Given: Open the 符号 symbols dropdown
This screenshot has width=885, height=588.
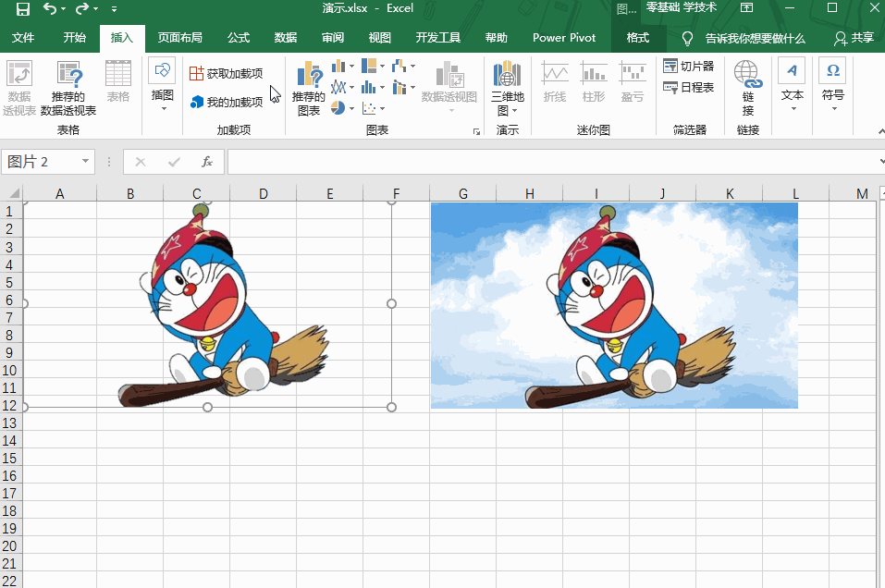Looking at the screenshot, I should coord(832,85).
